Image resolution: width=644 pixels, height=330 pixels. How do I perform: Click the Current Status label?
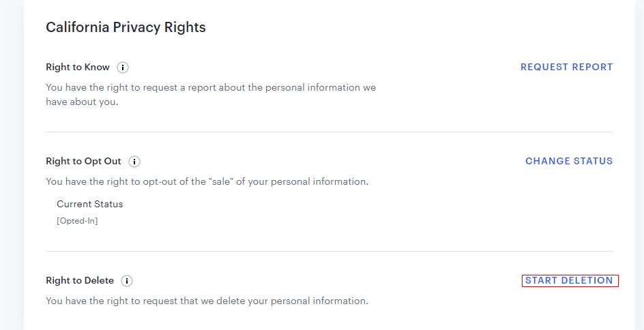(90, 204)
